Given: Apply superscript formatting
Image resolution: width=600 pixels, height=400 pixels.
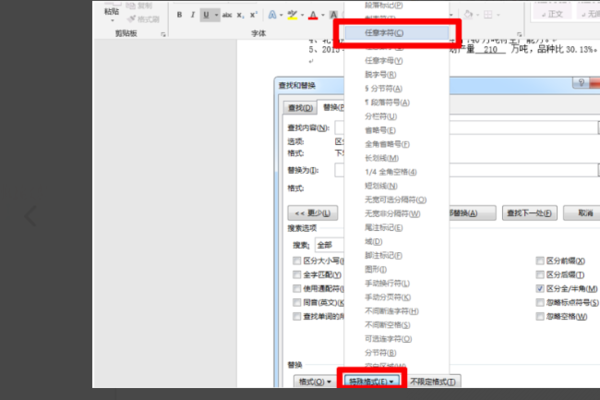Looking at the screenshot, I should tap(253, 15).
